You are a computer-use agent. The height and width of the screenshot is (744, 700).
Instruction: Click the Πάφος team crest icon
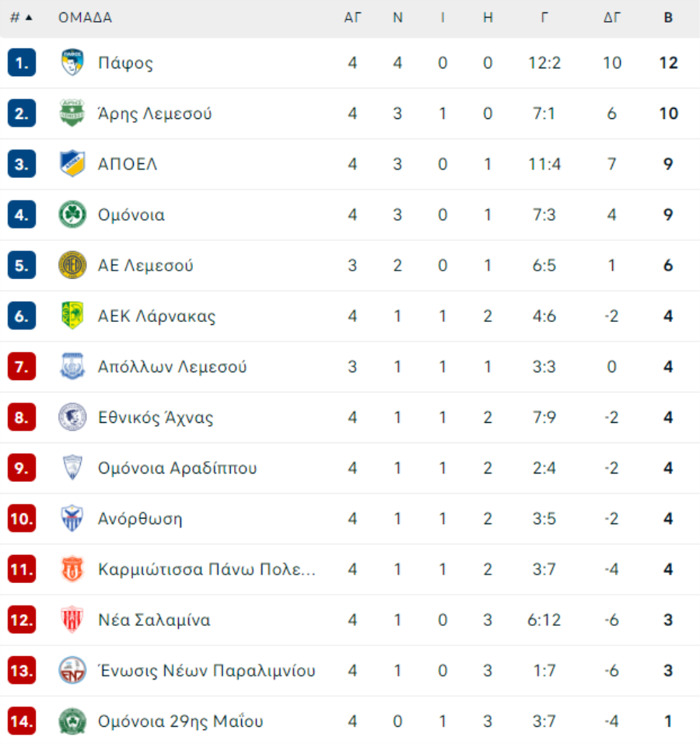pyautogui.click(x=72, y=62)
